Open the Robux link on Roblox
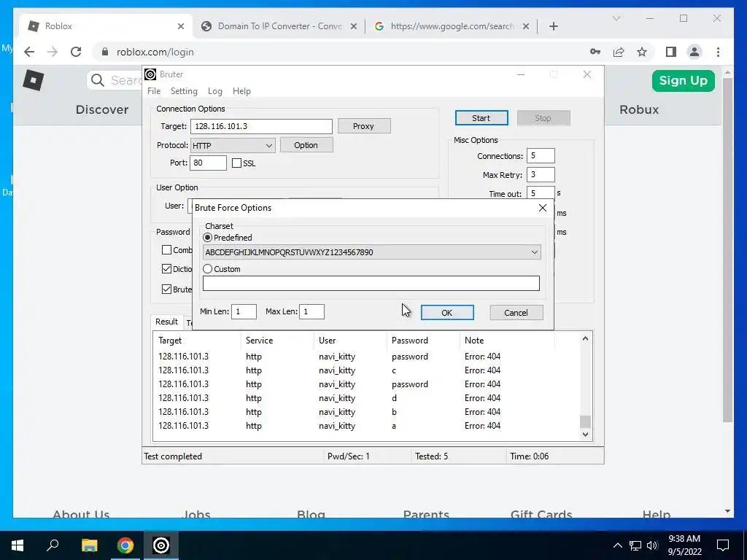Image resolution: width=747 pixels, height=560 pixels. [639, 109]
